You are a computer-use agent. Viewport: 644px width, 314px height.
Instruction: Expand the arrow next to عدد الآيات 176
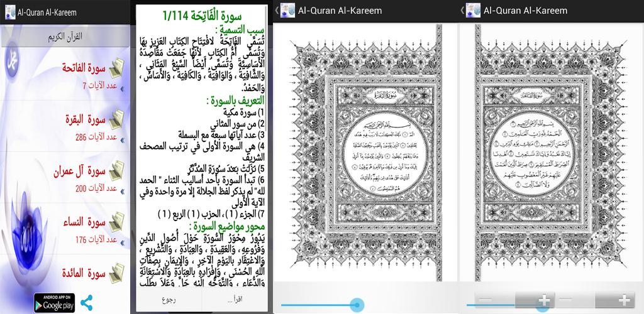[122, 242]
